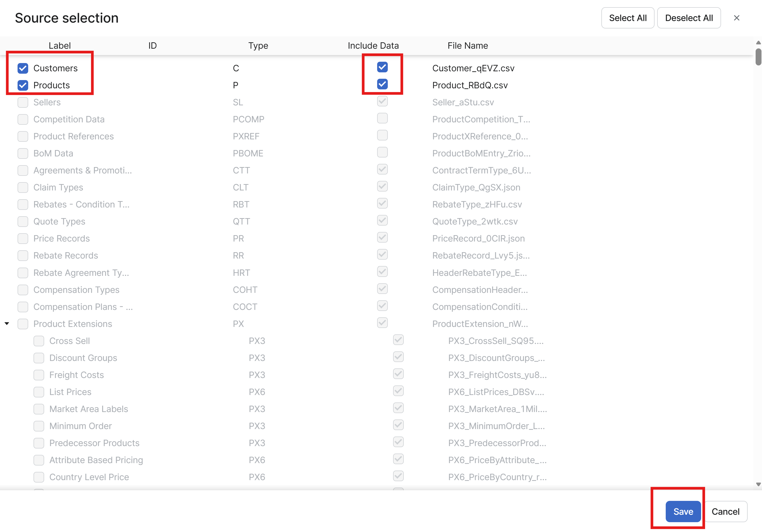Check the Sellers source checkbox
This screenshot has height=532, width=762.
click(x=23, y=102)
